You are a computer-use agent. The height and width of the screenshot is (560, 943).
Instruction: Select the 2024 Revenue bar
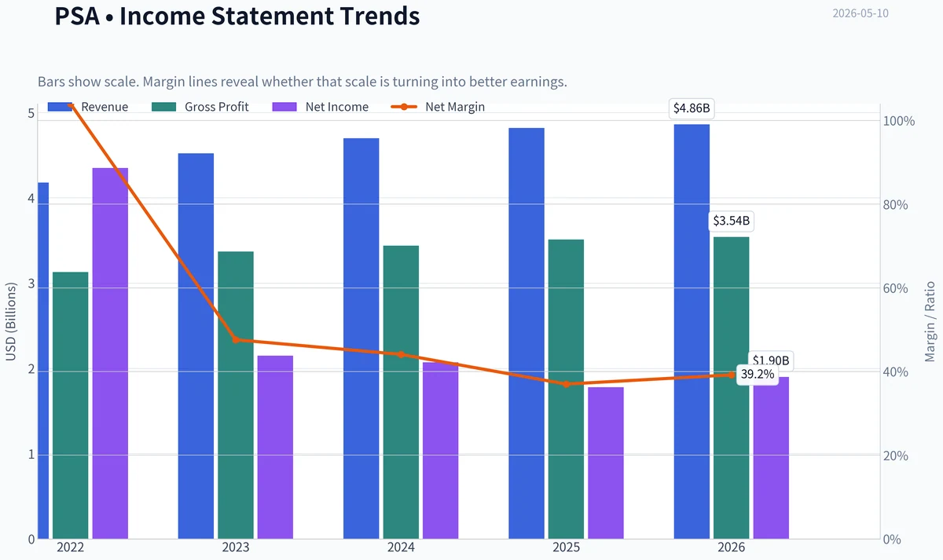pos(361,339)
